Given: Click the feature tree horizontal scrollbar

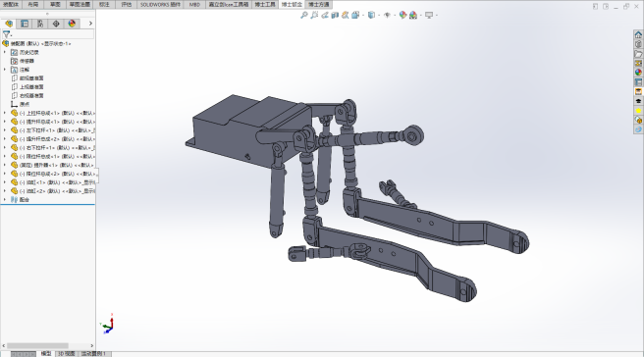Looking at the screenshot, I should pos(37,346).
